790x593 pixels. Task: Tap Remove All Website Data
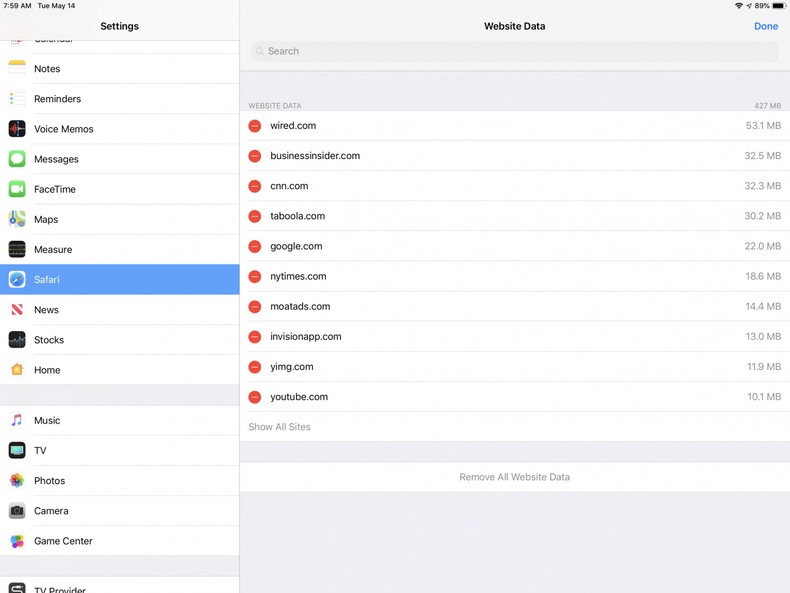514,477
